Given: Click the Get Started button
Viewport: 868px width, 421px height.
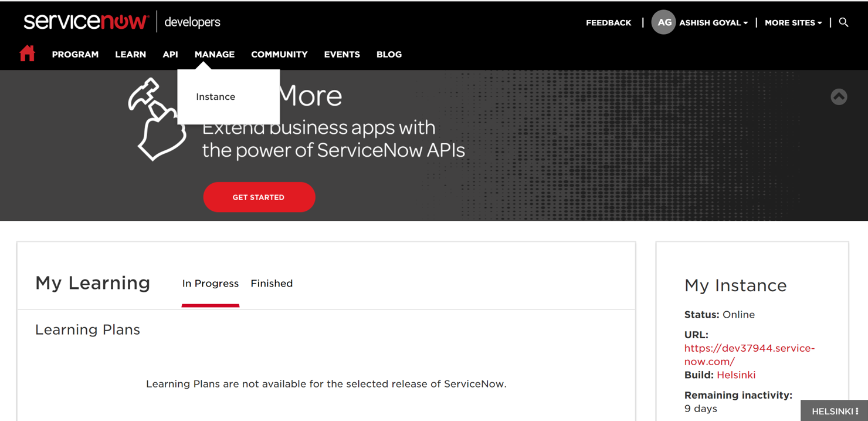Looking at the screenshot, I should click(259, 197).
